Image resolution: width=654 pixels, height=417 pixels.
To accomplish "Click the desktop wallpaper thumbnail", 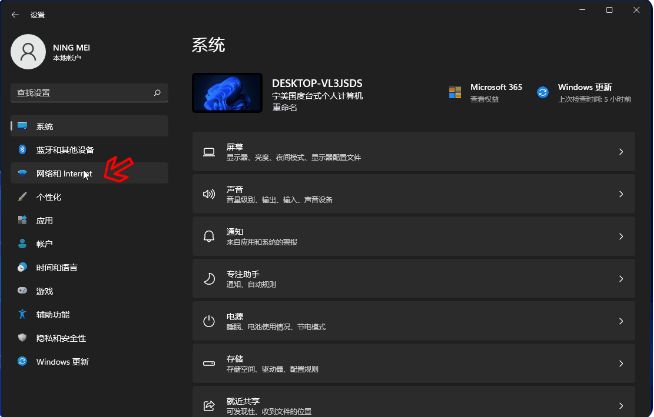I will 226,92.
